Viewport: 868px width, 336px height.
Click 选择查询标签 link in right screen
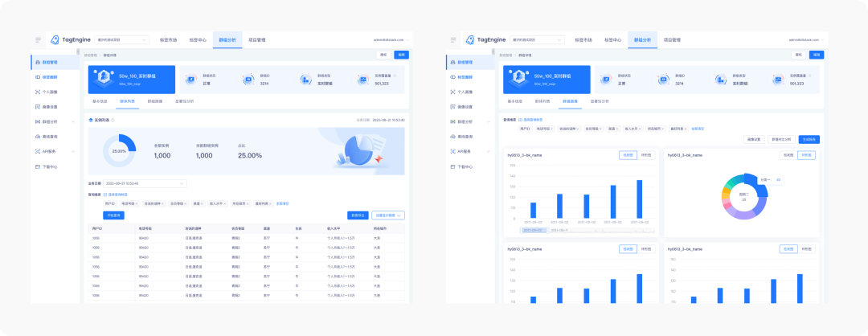click(531, 120)
